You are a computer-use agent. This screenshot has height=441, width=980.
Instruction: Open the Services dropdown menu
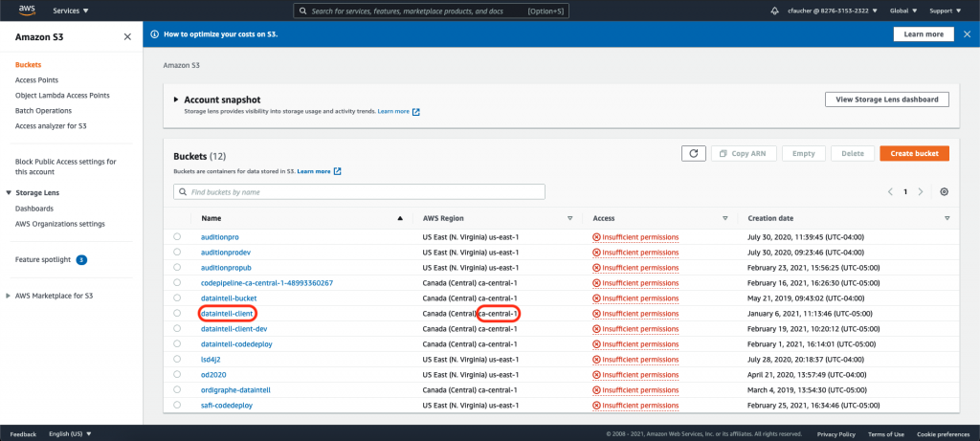pos(71,11)
